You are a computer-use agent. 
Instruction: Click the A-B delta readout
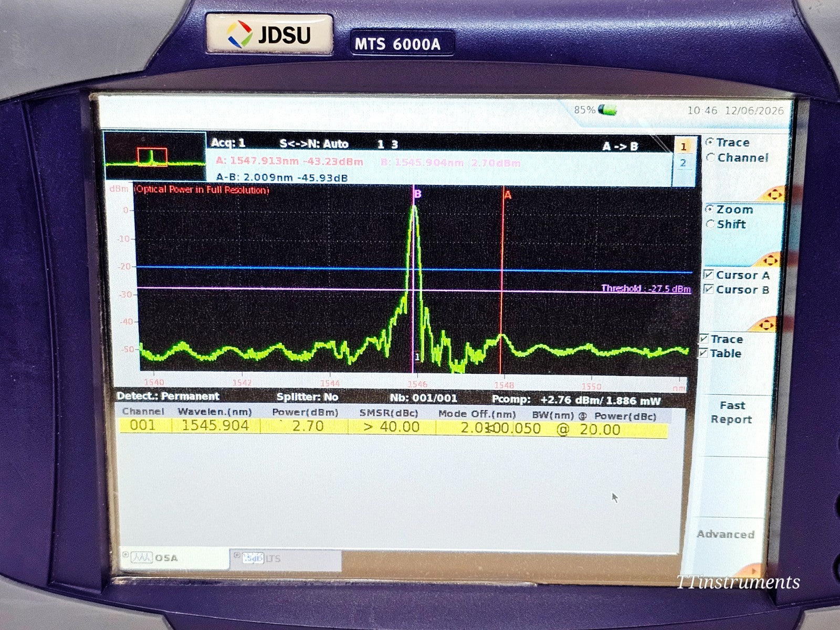pyautogui.click(x=281, y=177)
